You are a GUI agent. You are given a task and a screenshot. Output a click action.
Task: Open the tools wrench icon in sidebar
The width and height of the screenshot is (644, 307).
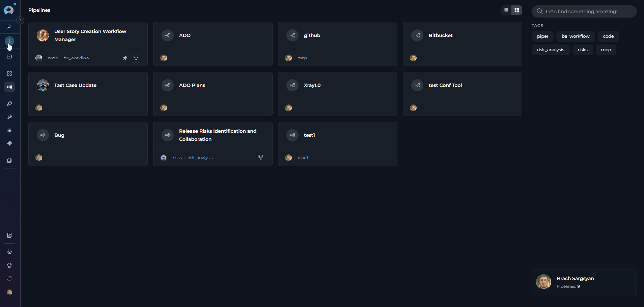tap(9, 117)
